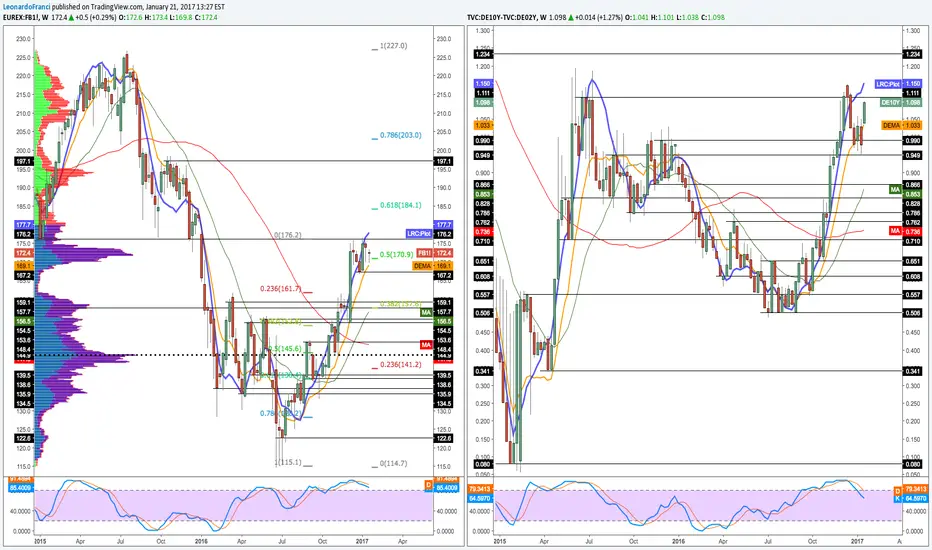The height and width of the screenshot is (550, 932).
Task: Select the LRC:Plot label in DE10Y spread chart
Action: pyautogui.click(x=887, y=84)
